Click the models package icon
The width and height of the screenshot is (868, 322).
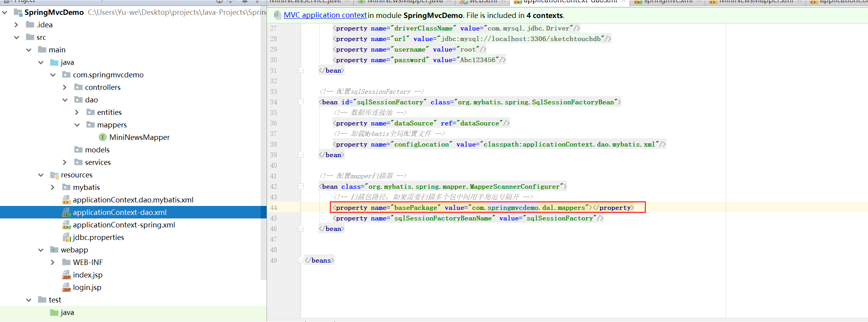[78, 150]
